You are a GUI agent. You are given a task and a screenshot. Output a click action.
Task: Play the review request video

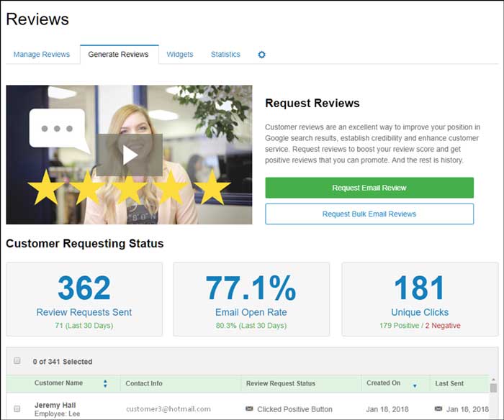point(130,155)
